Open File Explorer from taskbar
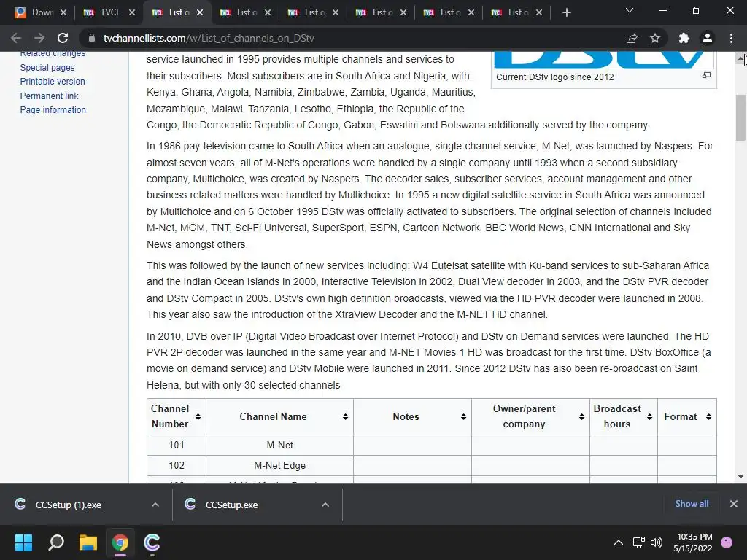The height and width of the screenshot is (560, 747). click(x=88, y=542)
